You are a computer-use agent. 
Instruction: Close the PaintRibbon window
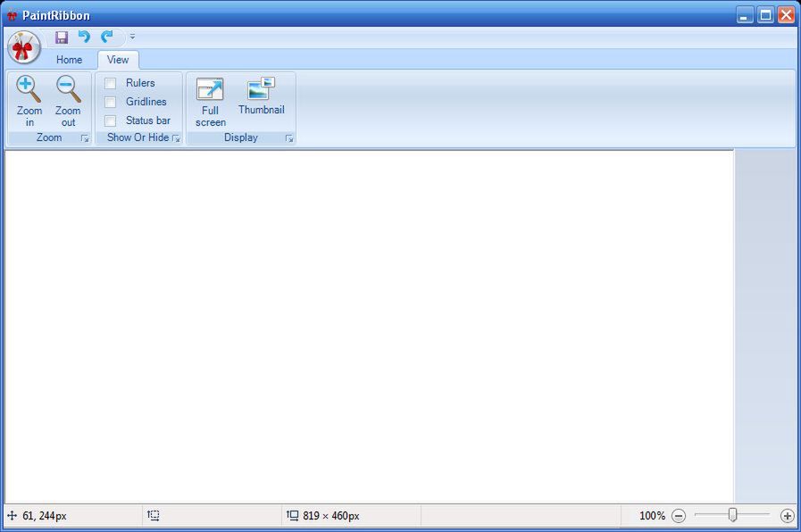(x=786, y=15)
